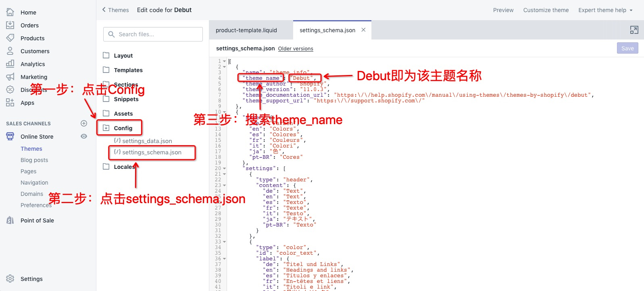Open settings_data.json file in tree
This screenshot has width=644, height=291.
point(147,141)
